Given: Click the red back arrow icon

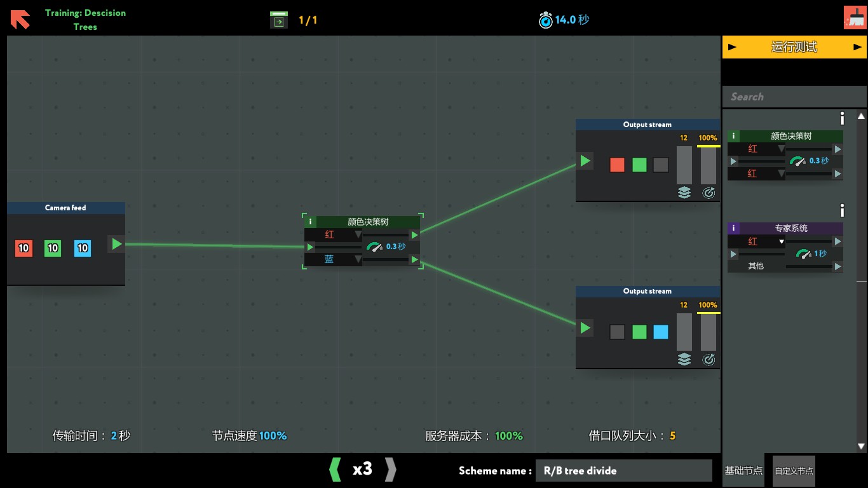Looking at the screenshot, I should [20, 19].
